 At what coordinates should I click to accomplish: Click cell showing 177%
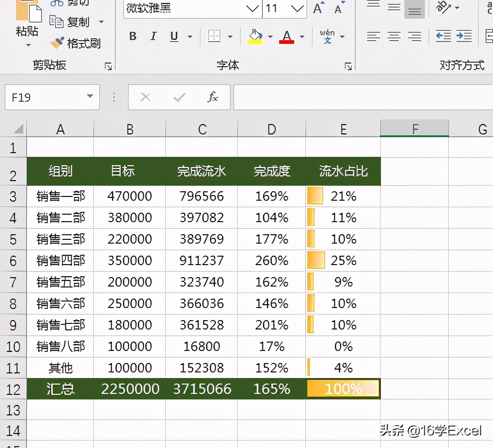[x=272, y=239]
